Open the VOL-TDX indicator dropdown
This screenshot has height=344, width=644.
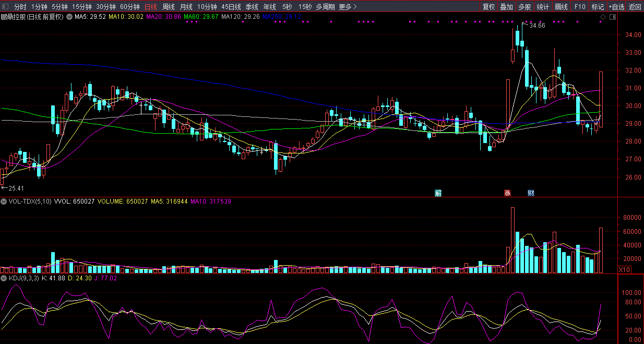tap(4, 201)
